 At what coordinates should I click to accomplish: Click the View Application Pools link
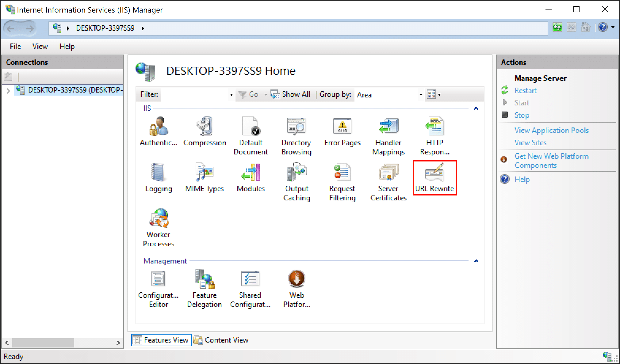tap(551, 131)
